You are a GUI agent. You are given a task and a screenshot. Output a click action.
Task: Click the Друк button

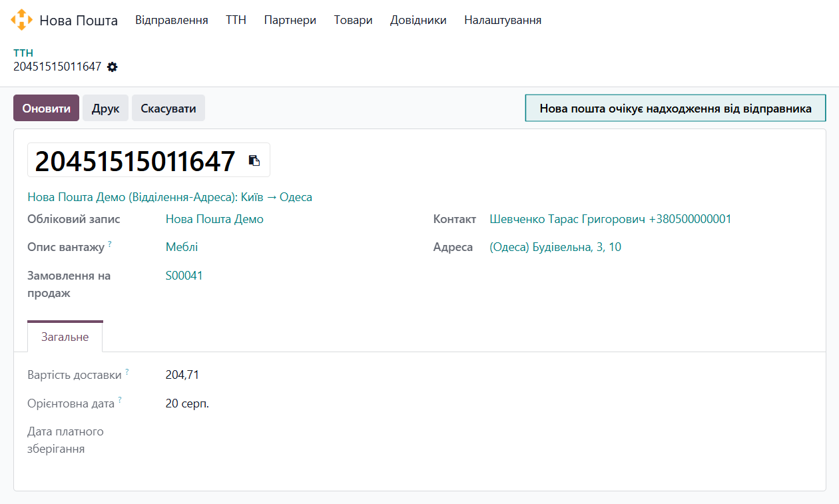click(x=105, y=108)
